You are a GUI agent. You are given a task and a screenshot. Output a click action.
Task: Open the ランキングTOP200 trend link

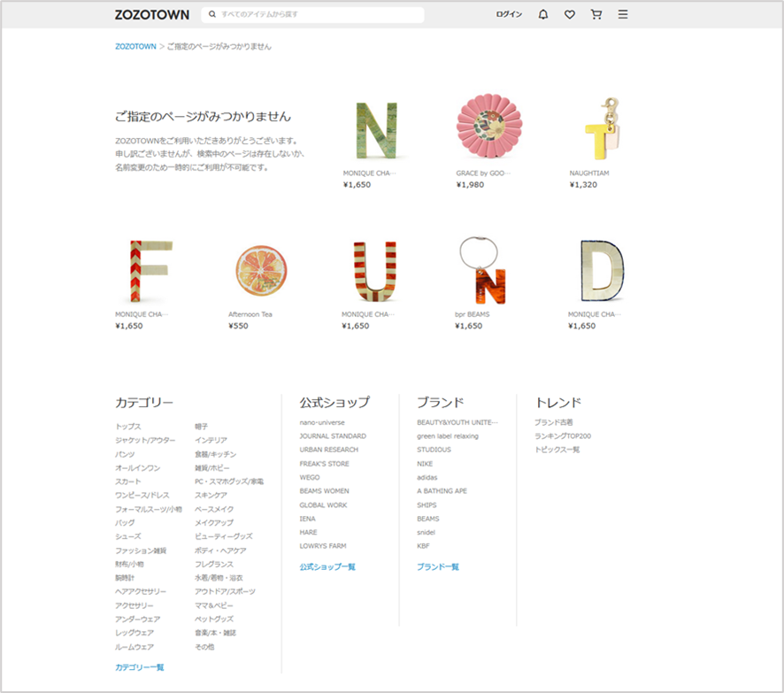[563, 436]
